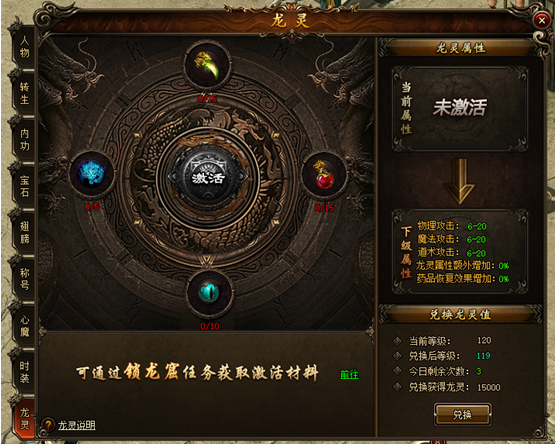Select the blue dragon flame material icon
Image resolution: width=556 pixels, height=446 pixels.
(91, 174)
